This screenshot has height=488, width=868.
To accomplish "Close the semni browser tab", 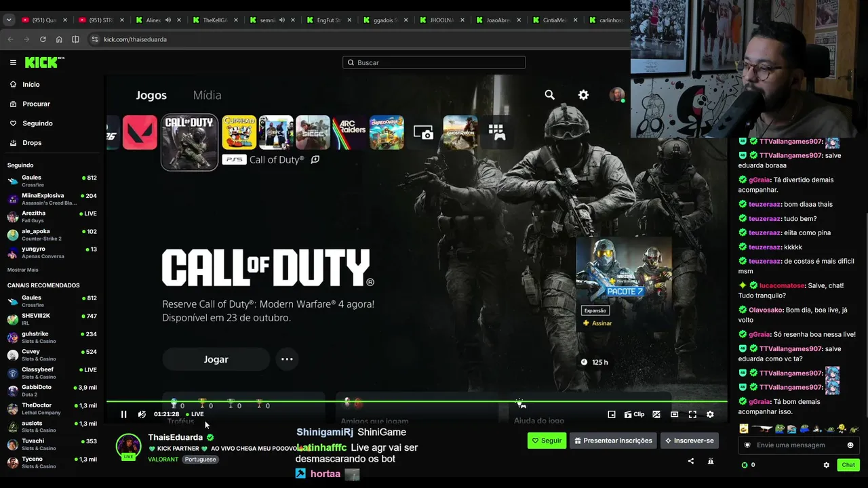I will pos(293,20).
